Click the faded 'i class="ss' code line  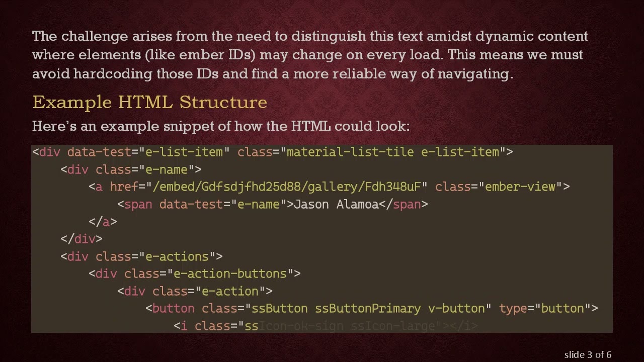coord(326,326)
